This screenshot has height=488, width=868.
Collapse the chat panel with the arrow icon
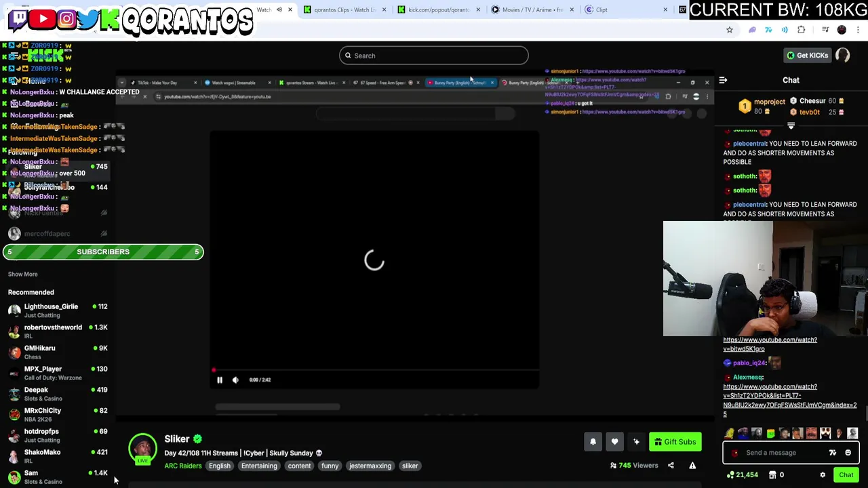point(723,80)
